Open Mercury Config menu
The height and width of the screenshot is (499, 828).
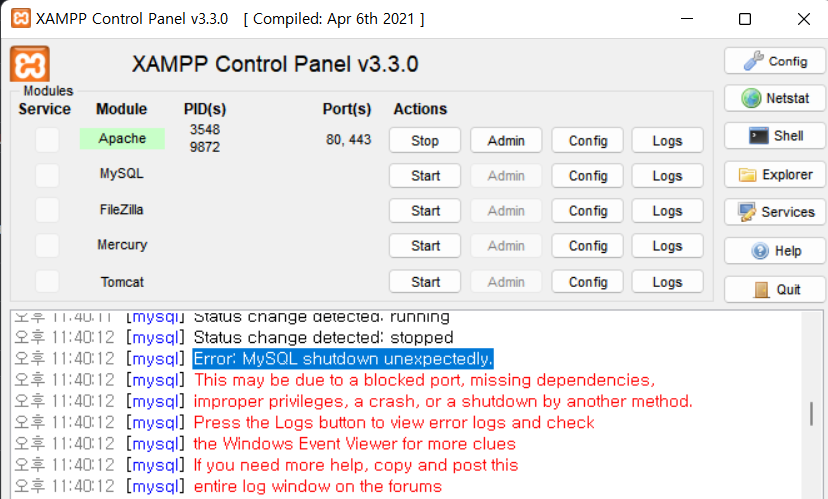pos(588,246)
